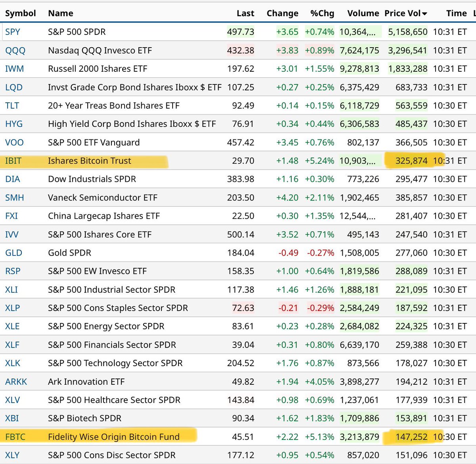Select 'Ark Innovation ETF' name cell
Image resolution: width=476 pixels, height=464 pixels.
click(x=86, y=382)
